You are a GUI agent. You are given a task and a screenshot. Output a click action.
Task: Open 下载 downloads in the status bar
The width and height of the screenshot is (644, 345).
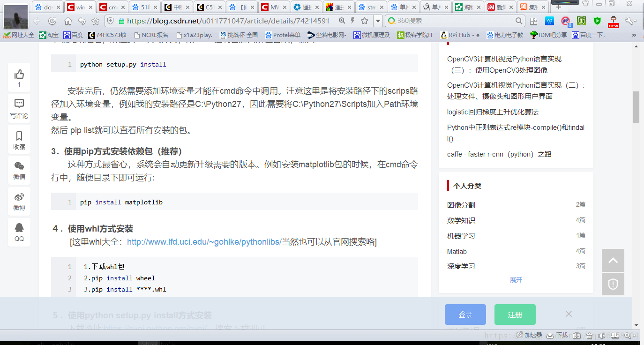[557, 335]
